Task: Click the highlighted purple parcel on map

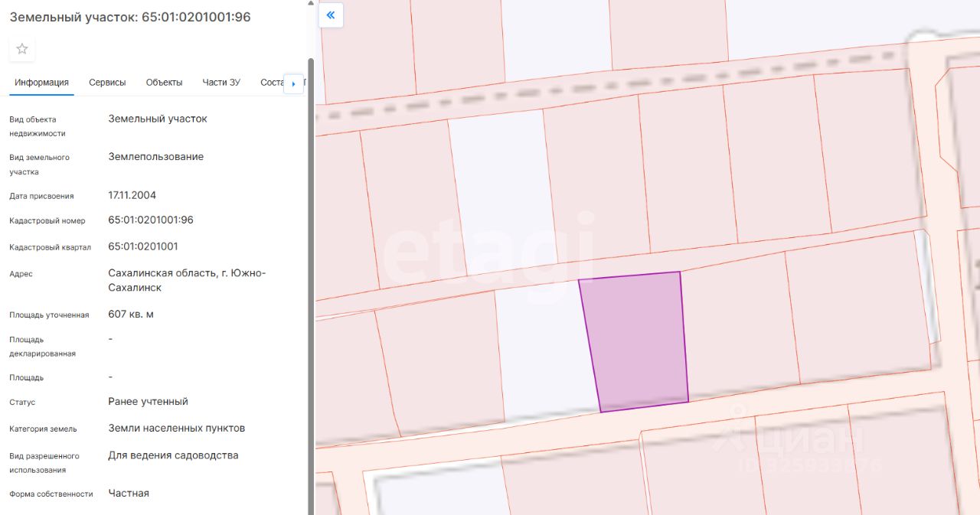Action: point(635,341)
